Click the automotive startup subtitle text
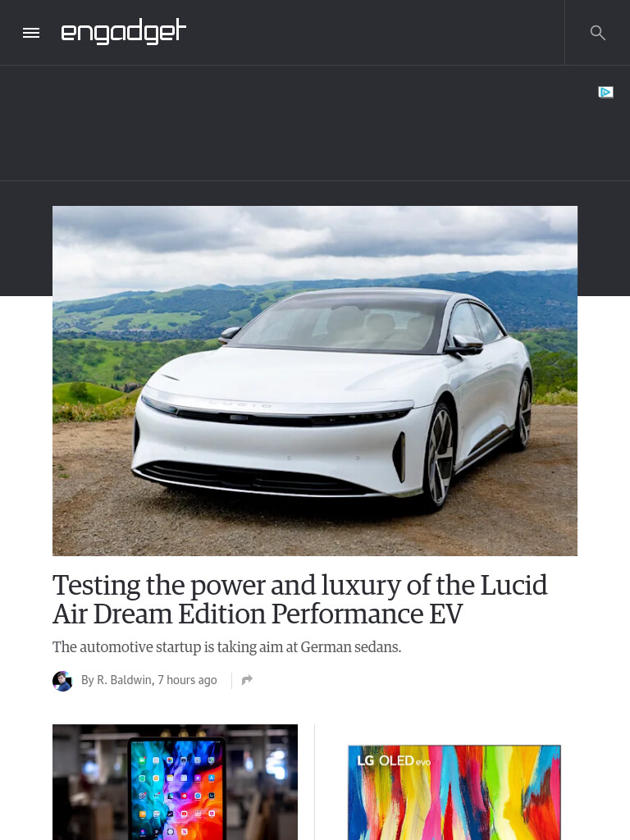Image resolution: width=630 pixels, height=840 pixels. point(226,647)
